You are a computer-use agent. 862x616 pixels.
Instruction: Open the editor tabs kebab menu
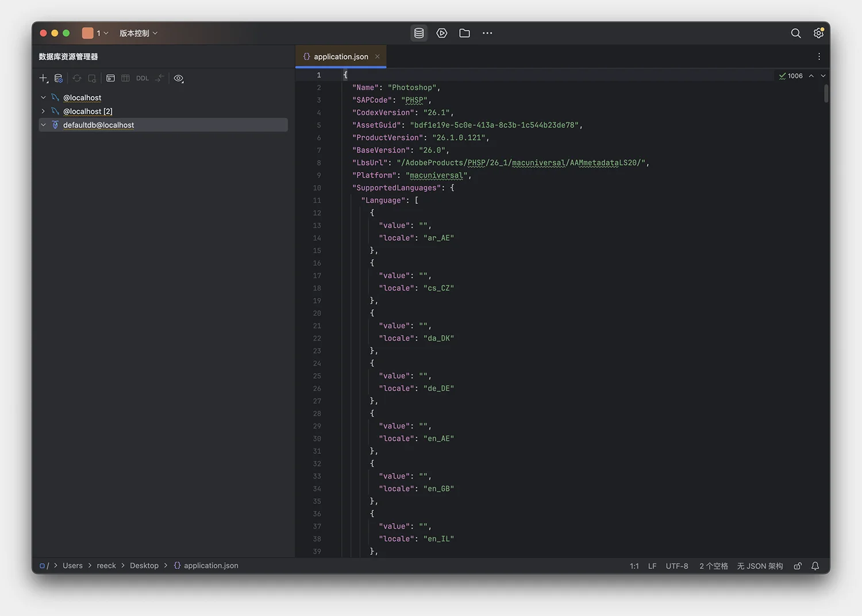pos(819,56)
